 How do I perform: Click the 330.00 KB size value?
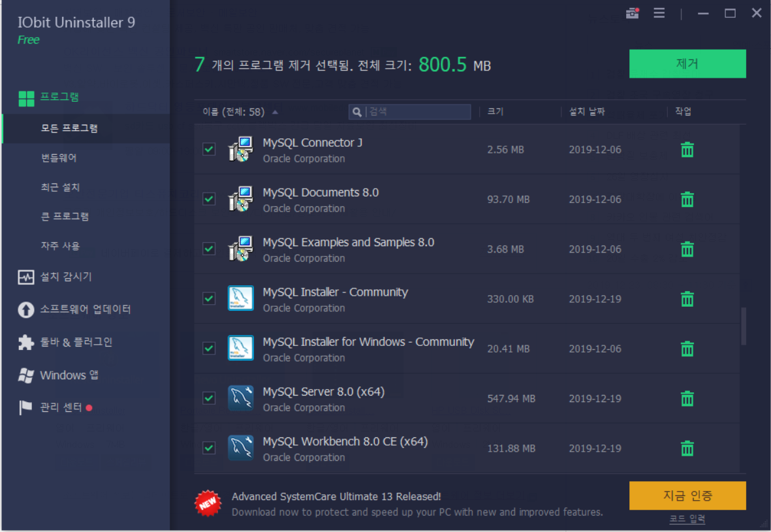click(x=510, y=299)
